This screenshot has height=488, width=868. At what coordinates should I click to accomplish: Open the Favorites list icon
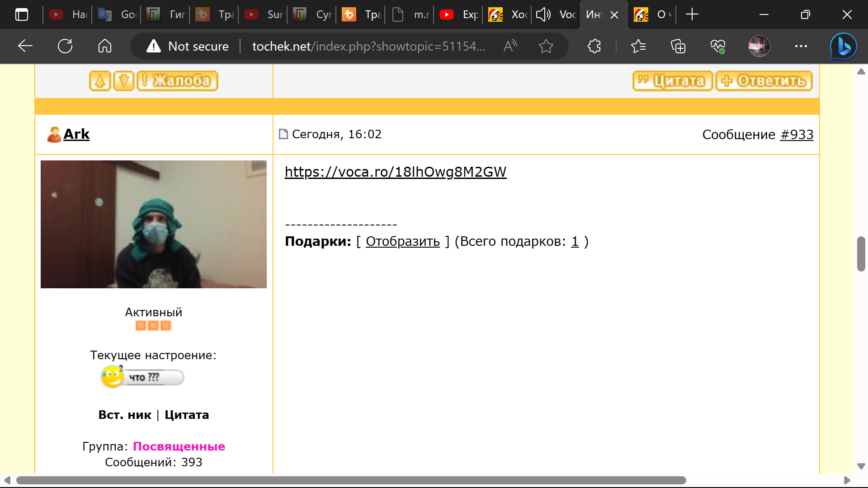tap(638, 46)
